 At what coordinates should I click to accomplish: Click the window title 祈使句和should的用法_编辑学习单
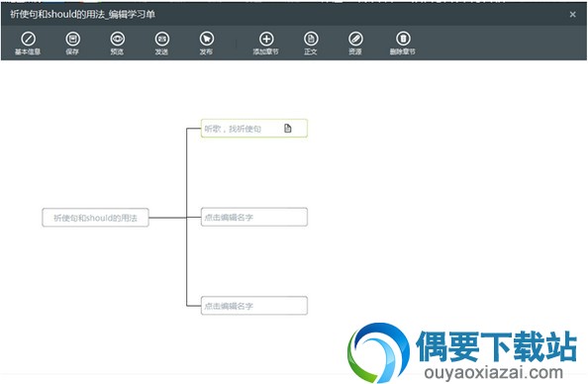pyautogui.click(x=82, y=14)
